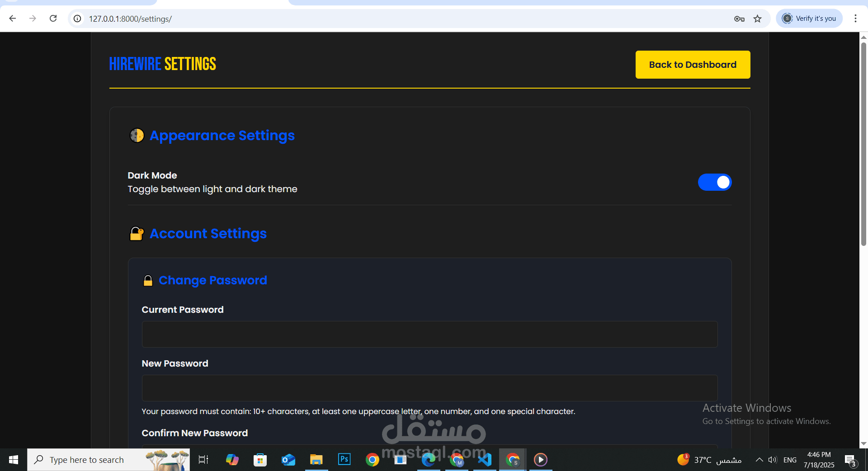Open the volume control
This screenshot has width=868, height=471.
772,460
